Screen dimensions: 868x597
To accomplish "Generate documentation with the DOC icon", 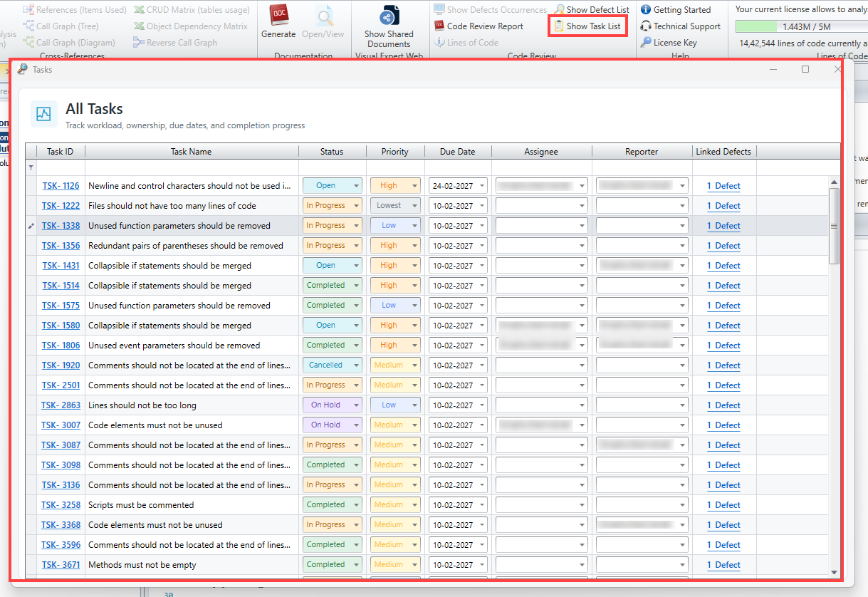I will coord(278,21).
